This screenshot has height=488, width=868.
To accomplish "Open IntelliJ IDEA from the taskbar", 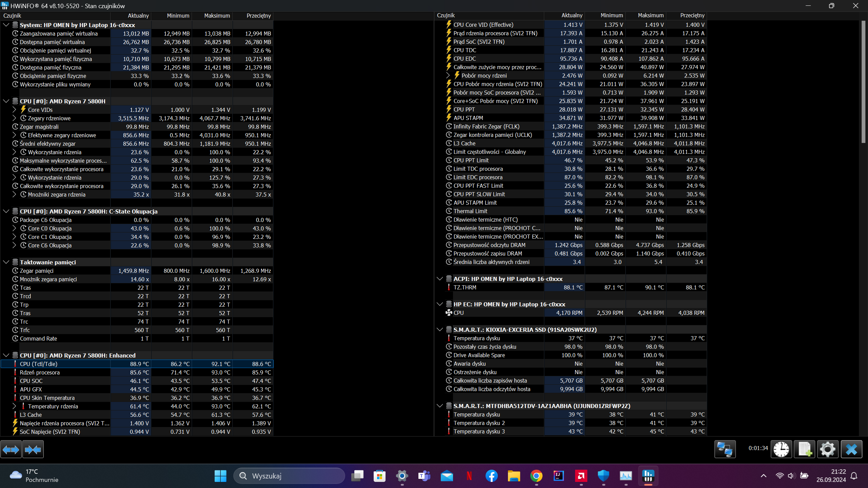I will pyautogui.click(x=558, y=476).
